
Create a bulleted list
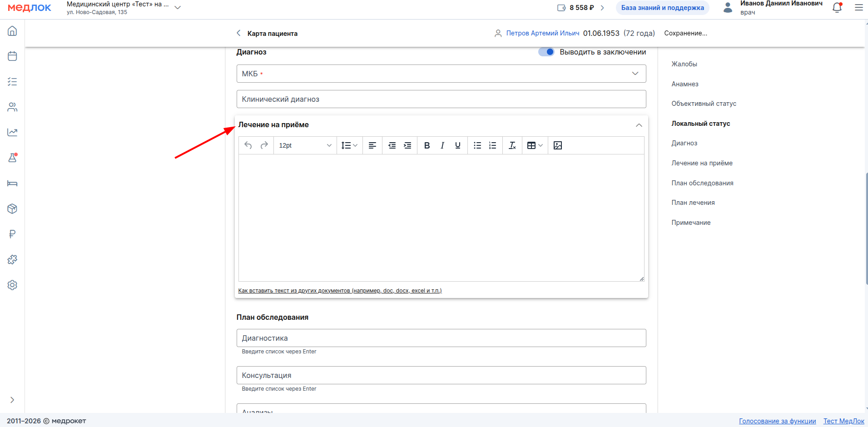click(477, 145)
